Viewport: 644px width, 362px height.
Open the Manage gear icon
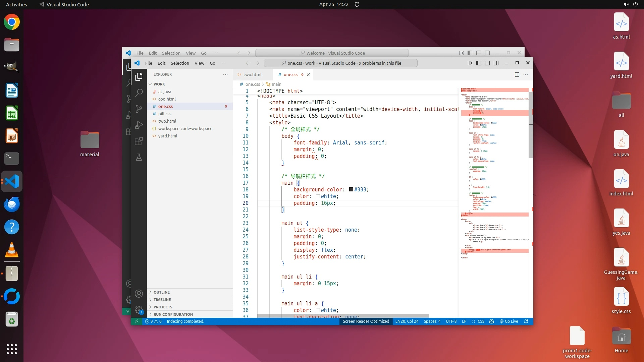(139, 309)
